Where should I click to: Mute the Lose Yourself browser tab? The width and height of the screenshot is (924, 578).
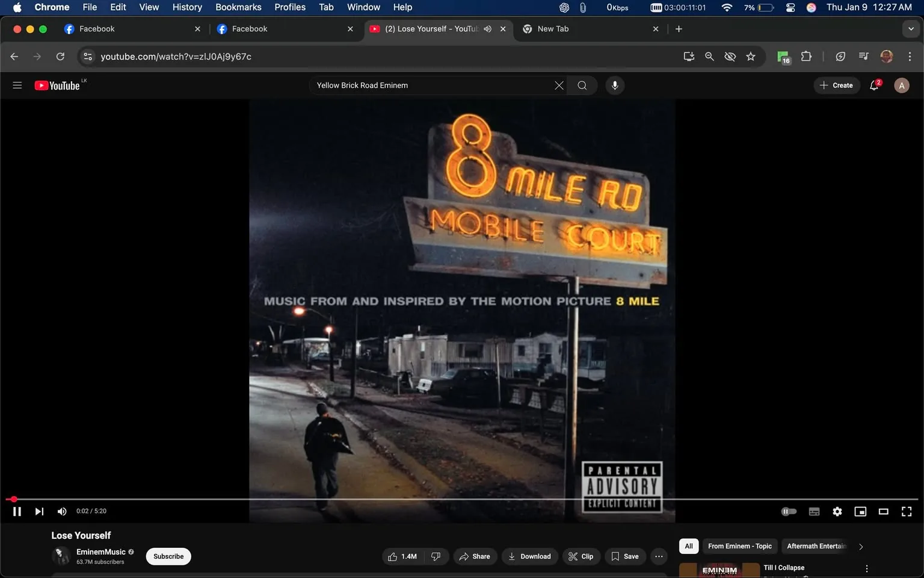point(487,28)
